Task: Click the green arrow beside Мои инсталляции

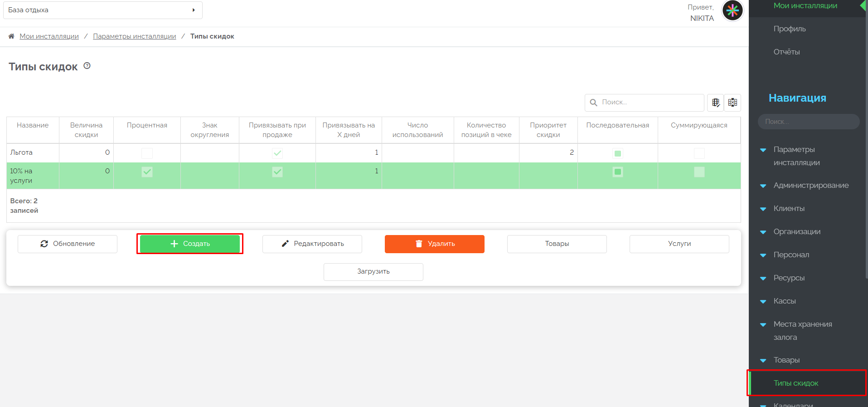Action: [x=863, y=6]
